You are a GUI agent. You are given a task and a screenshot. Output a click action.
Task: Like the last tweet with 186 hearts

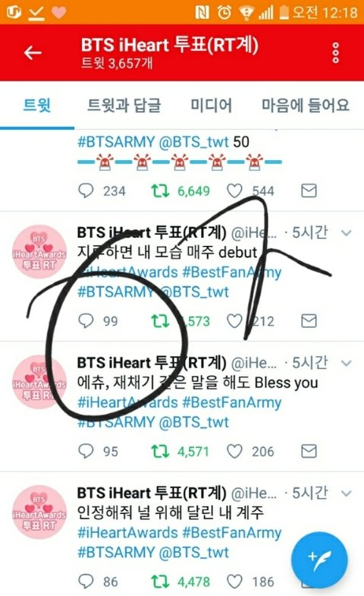[x=234, y=582]
